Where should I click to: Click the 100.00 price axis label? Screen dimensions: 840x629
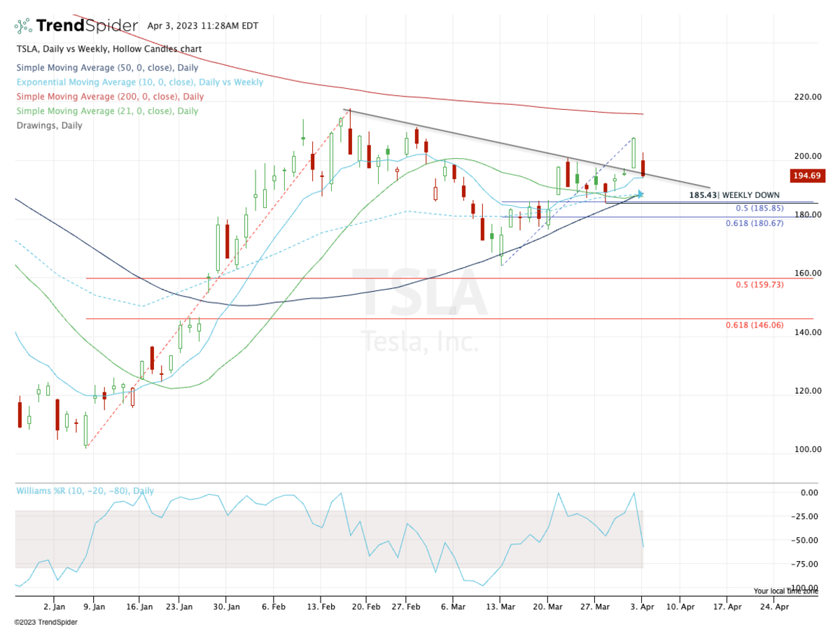(x=807, y=449)
